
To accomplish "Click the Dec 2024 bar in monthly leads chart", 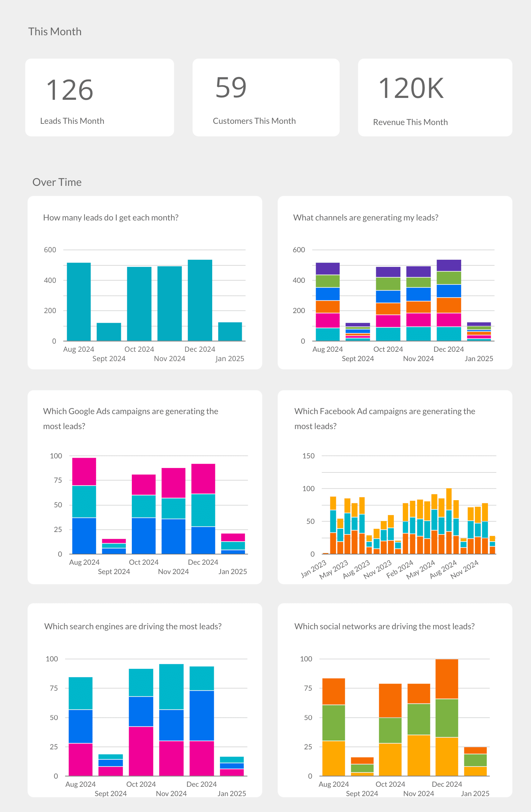I will [200, 300].
